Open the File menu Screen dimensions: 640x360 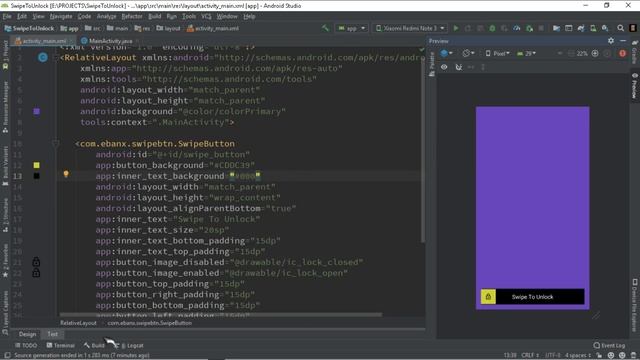[x=7, y=16]
